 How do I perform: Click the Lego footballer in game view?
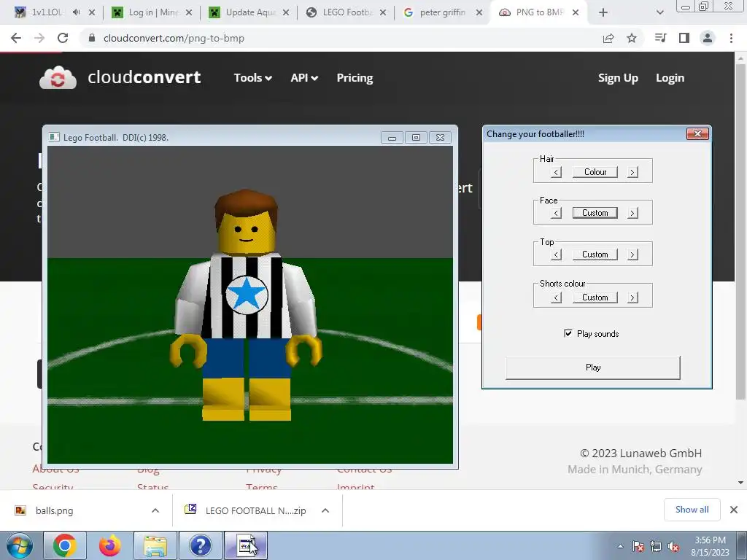pyautogui.click(x=246, y=305)
